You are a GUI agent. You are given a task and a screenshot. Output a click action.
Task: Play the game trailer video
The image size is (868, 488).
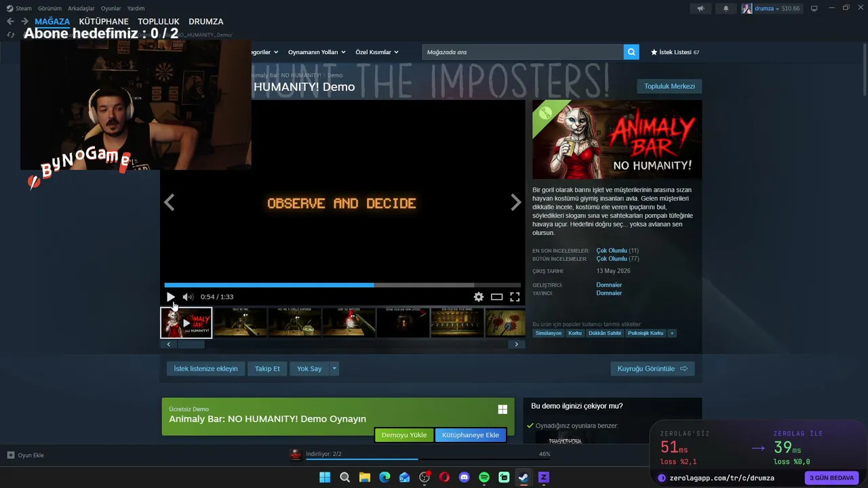[170, 297]
